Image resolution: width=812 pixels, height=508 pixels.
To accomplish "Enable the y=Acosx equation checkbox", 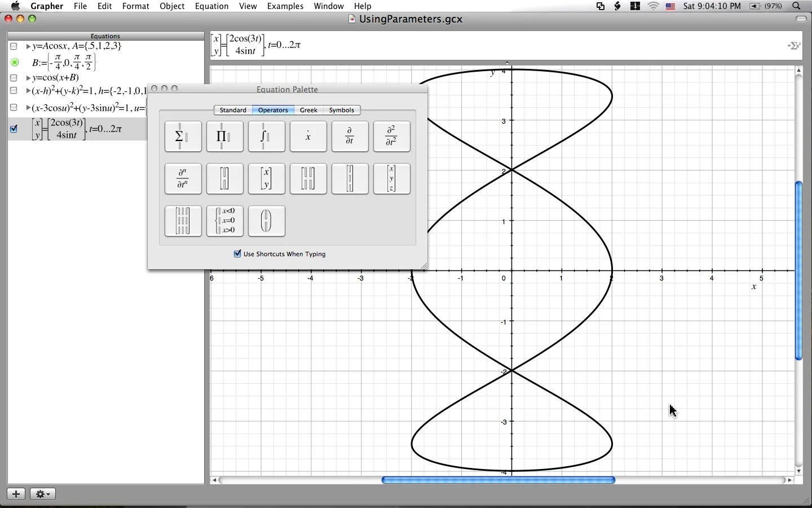I will [14, 46].
